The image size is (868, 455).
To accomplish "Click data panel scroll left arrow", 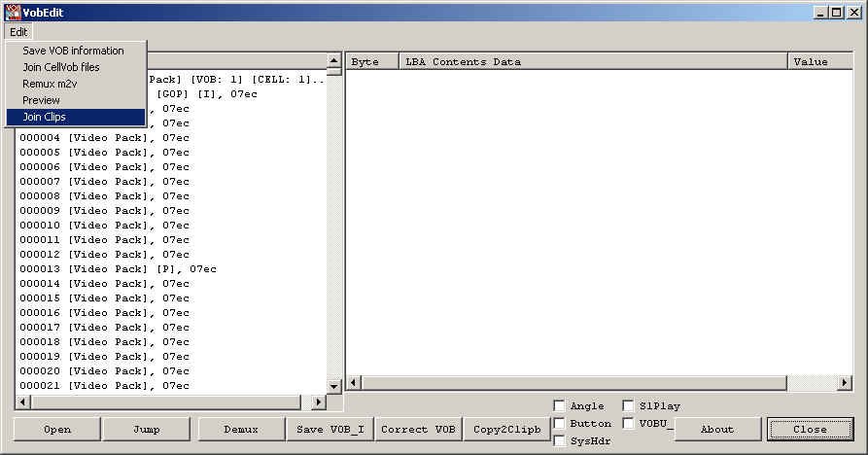I will click(354, 382).
